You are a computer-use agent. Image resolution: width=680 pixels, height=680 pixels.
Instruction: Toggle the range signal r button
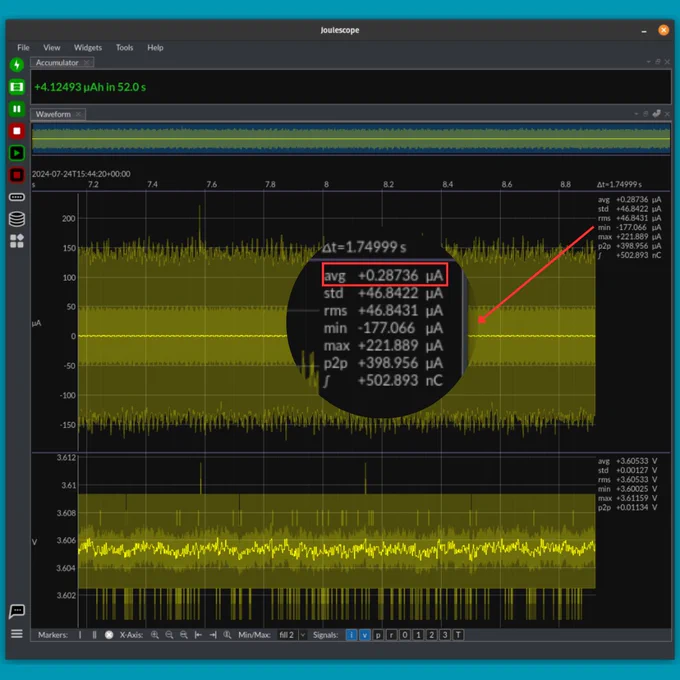(x=392, y=635)
